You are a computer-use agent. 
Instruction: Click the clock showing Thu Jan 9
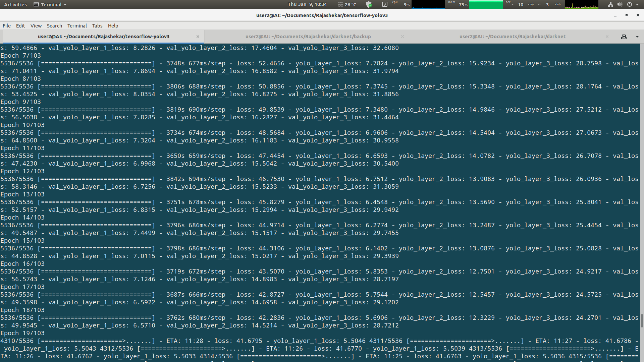pyautogui.click(x=307, y=4)
